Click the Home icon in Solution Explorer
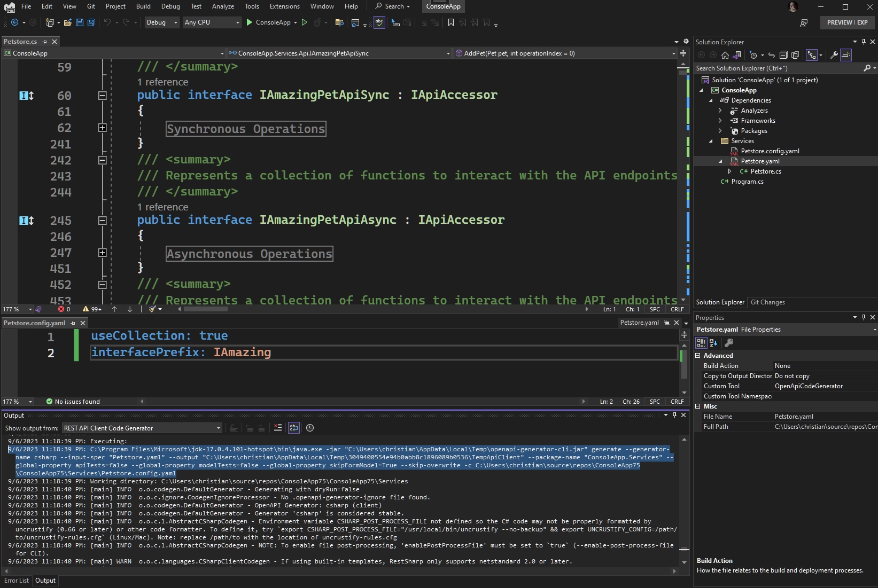 coord(725,54)
